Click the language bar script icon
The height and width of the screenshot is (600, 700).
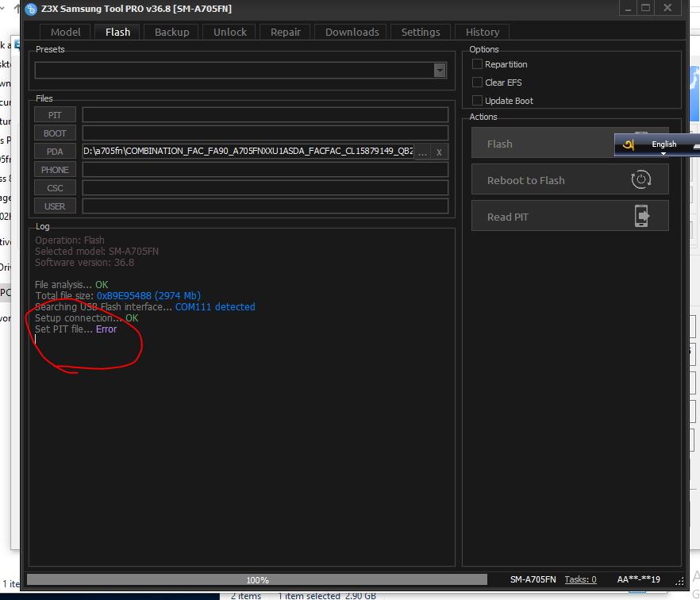pyautogui.click(x=629, y=144)
